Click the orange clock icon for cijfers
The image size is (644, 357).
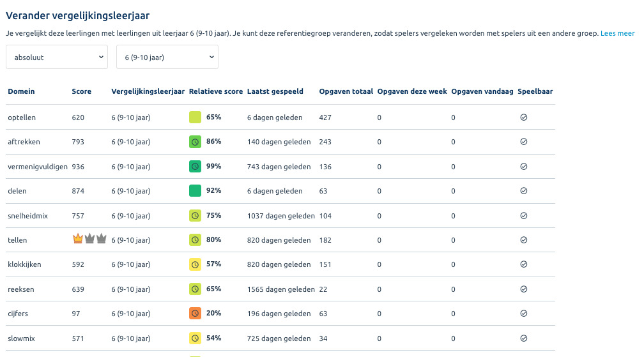click(x=195, y=314)
